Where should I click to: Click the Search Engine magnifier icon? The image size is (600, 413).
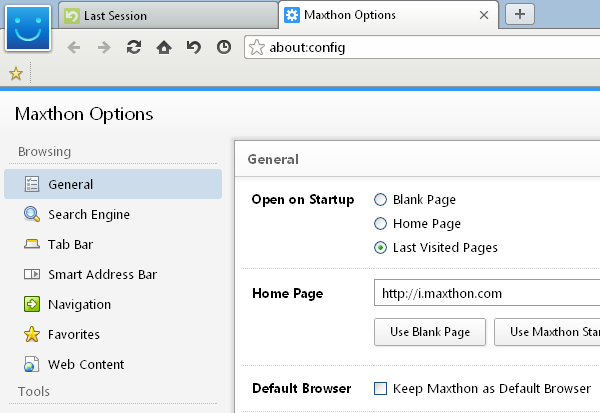[x=32, y=214]
